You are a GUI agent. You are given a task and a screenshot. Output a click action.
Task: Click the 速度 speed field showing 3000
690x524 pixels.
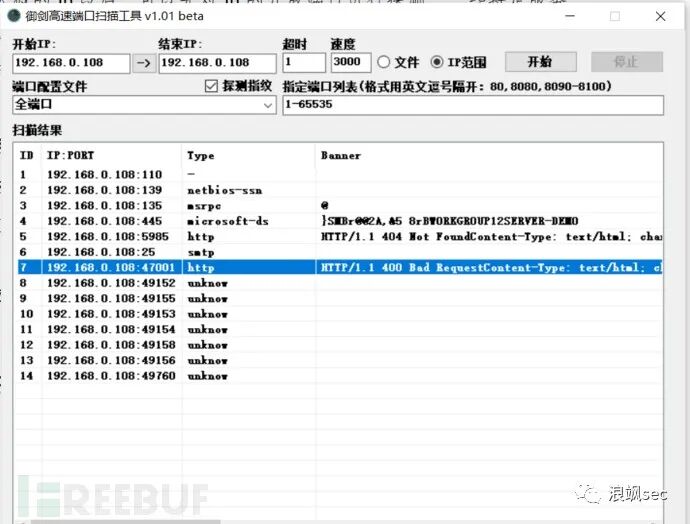tap(351, 62)
